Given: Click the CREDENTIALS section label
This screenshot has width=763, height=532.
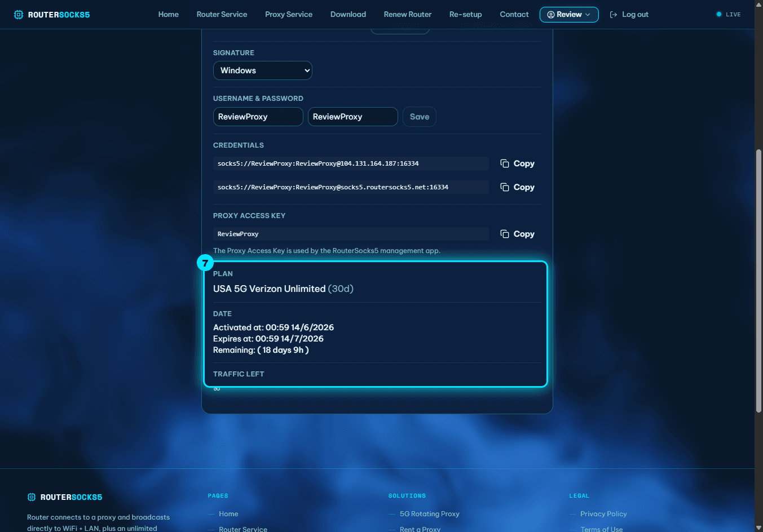Looking at the screenshot, I should tap(239, 145).
